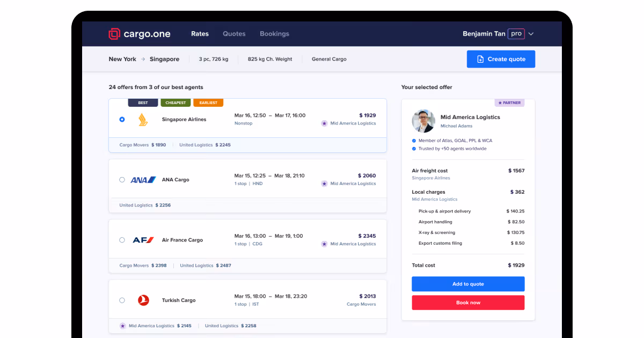Open the Benjamin Tan account dropdown chevron
This screenshot has height=338, width=644.
point(531,34)
